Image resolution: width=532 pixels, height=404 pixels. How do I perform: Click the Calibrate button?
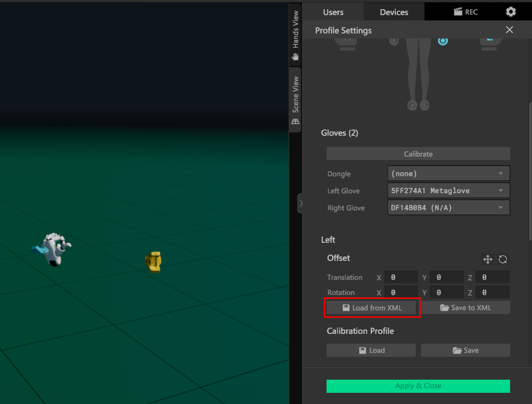point(418,154)
